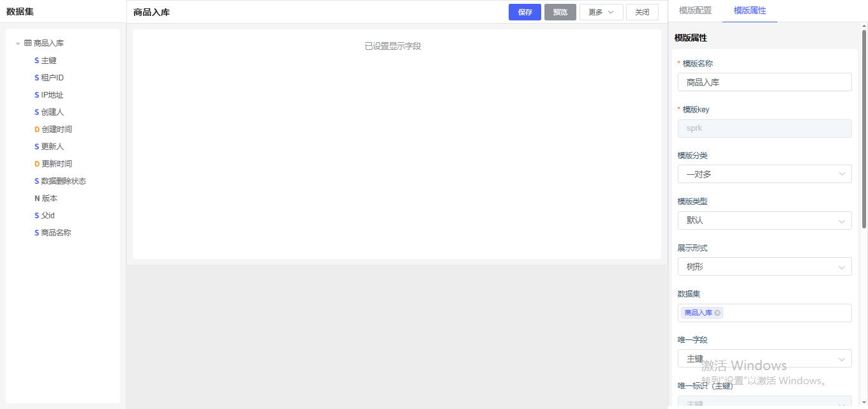
Task: Remove 商品入库 tag via its x icon
Action: tap(717, 313)
